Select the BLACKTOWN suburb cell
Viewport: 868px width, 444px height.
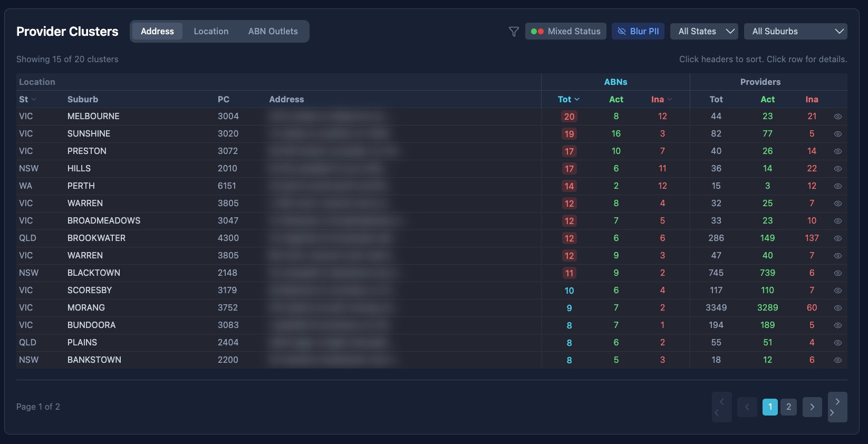pyautogui.click(x=94, y=273)
